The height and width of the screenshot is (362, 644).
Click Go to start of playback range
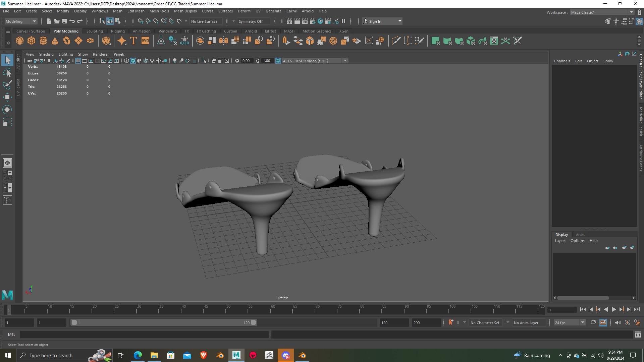coord(583,309)
